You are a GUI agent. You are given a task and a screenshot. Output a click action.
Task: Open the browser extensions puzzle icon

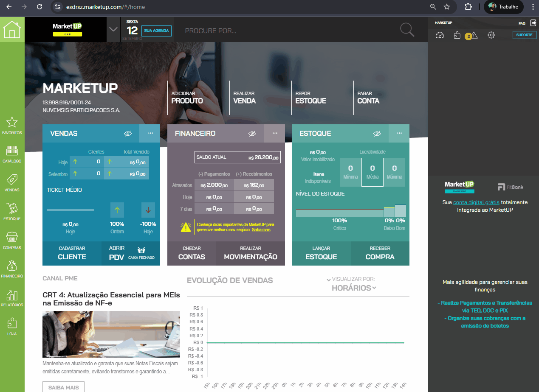click(x=468, y=7)
